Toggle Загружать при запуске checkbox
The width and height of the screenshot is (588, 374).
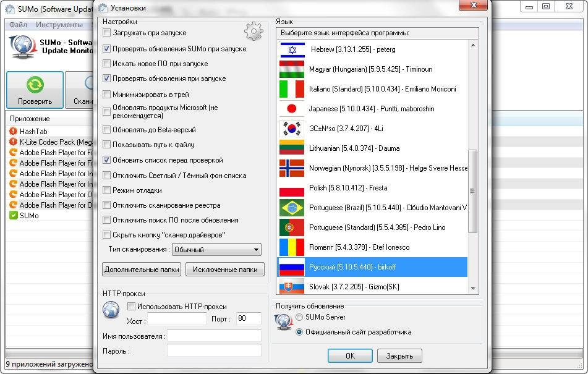(106, 33)
